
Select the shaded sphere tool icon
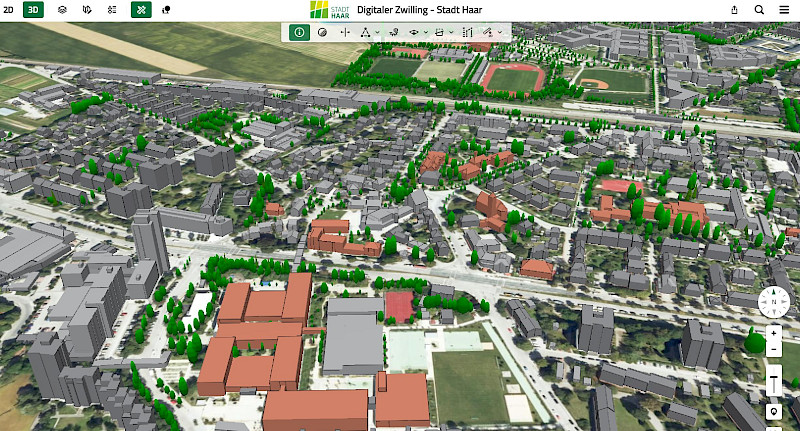tap(322, 32)
